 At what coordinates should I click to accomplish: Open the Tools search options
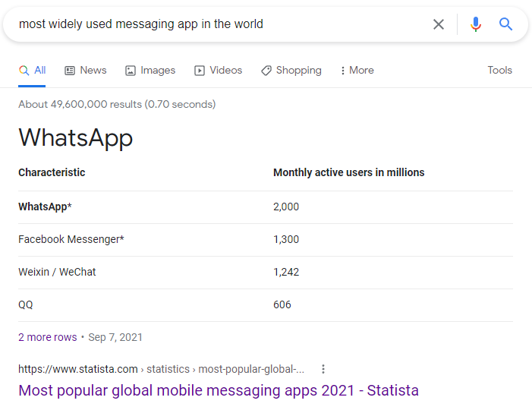coord(500,71)
